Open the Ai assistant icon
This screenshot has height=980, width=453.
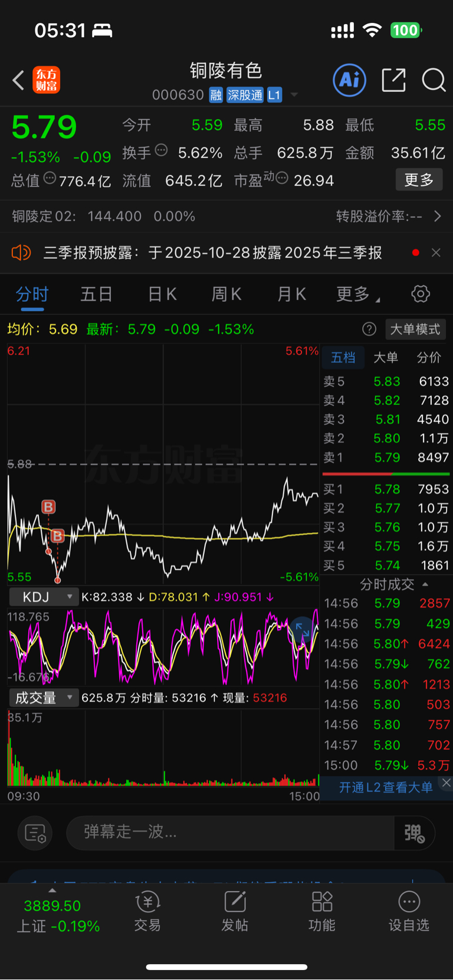349,80
